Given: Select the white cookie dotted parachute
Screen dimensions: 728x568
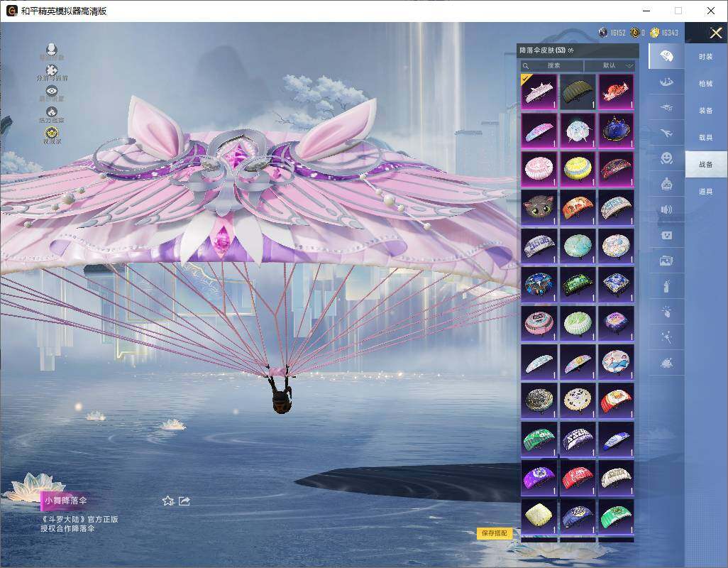Looking at the screenshot, I should tap(578, 400).
